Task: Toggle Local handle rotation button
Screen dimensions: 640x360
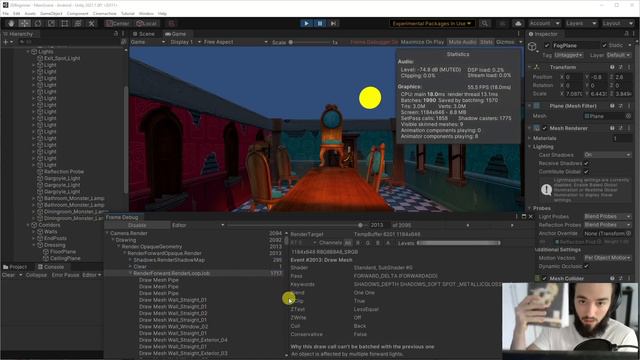Action: tap(147, 24)
